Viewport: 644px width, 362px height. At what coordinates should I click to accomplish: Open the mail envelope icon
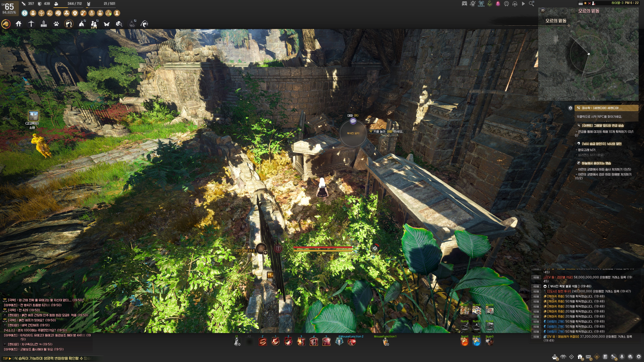588,357
